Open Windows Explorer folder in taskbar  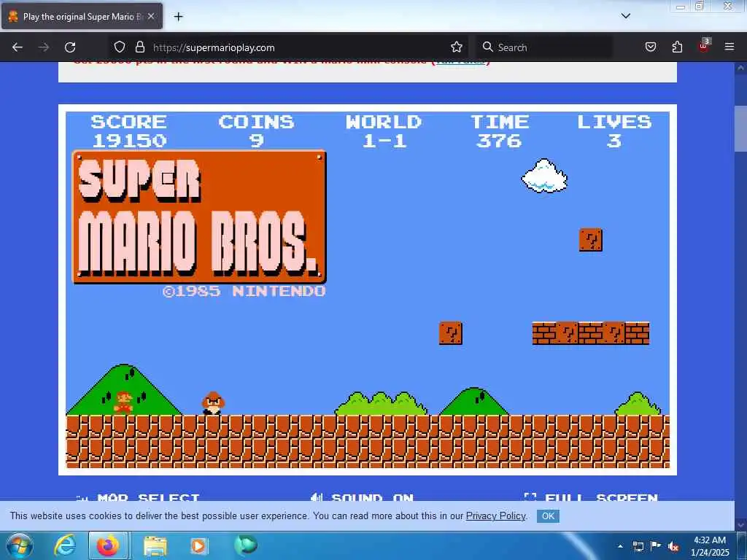pyautogui.click(x=155, y=546)
